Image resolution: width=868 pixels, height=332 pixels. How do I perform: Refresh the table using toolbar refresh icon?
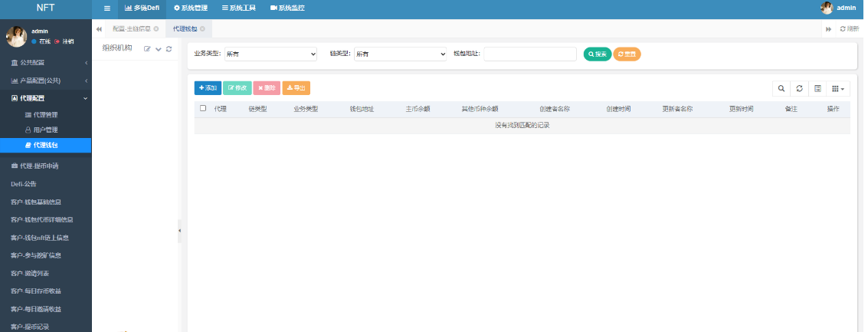[x=799, y=88]
